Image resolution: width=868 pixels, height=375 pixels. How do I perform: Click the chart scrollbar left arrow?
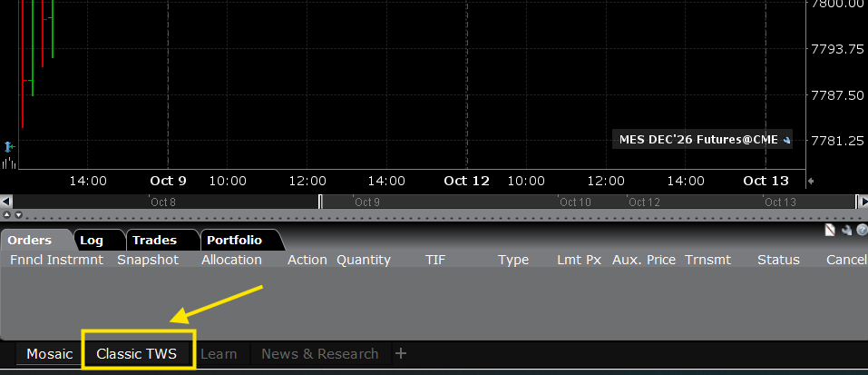coord(5,202)
